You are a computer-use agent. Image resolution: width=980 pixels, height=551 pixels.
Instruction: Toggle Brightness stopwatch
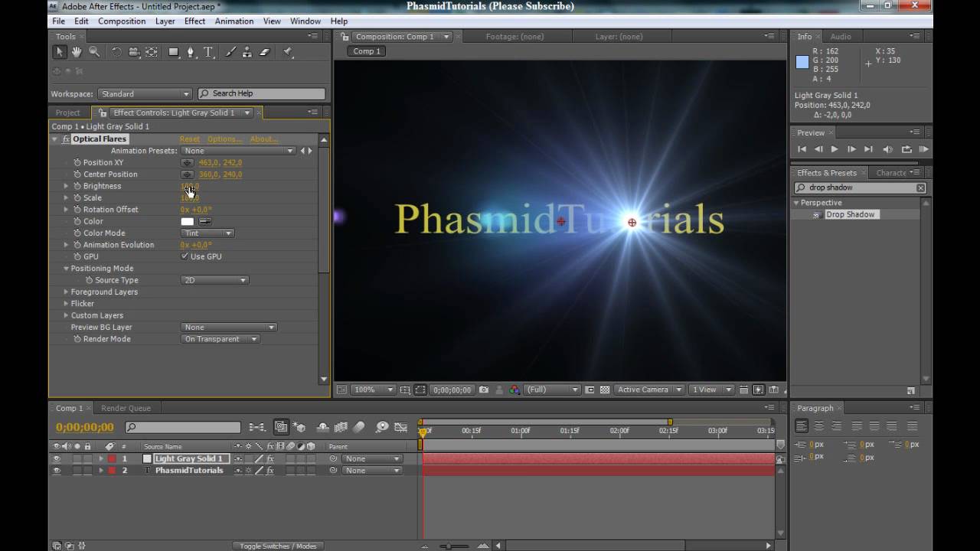[77, 186]
